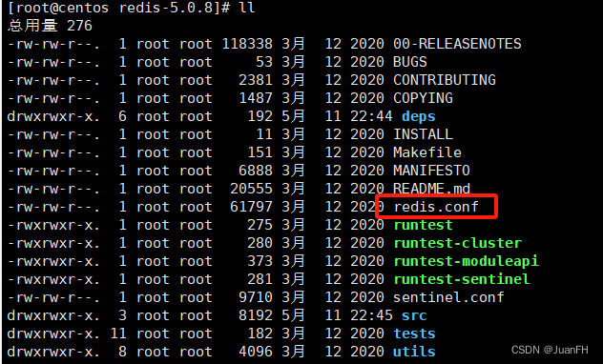
Task: Select the timestamp 22:45
Action: click(371, 315)
